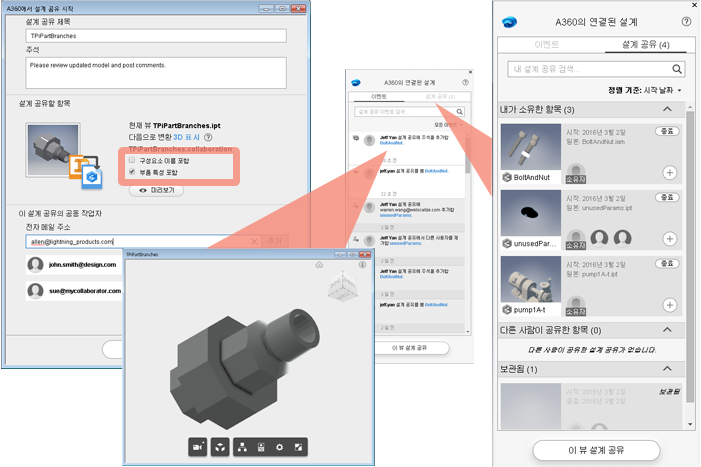Click the scrollbar thumb of the events list
The image size is (701, 467).
[468, 155]
